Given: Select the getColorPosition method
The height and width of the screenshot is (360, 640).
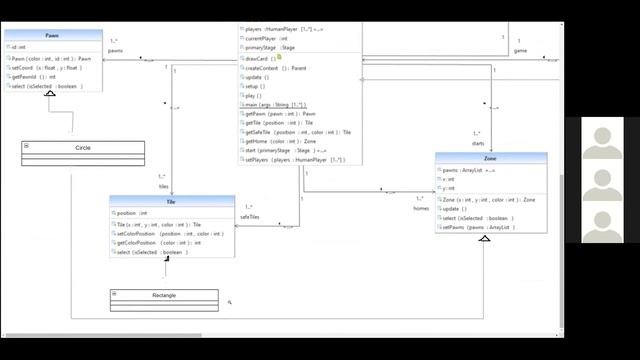Looking at the screenshot, I should pos(157,243).
